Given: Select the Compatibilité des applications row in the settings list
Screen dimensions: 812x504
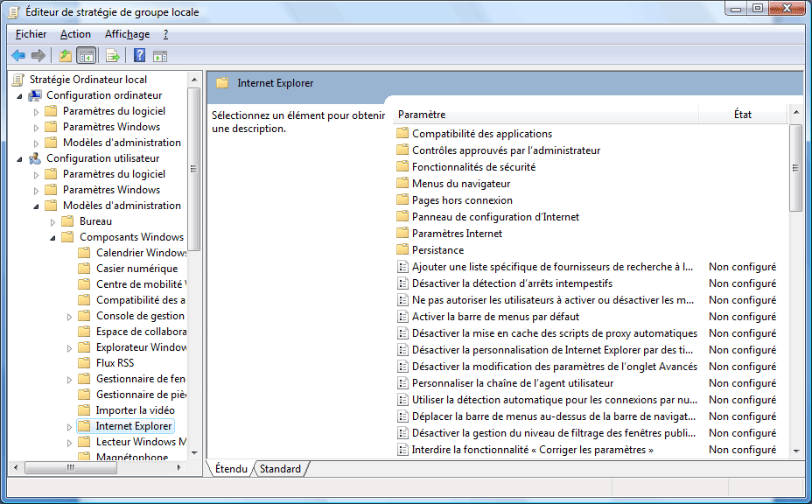Looking at the screenshot, I should [x=482, y=134].
